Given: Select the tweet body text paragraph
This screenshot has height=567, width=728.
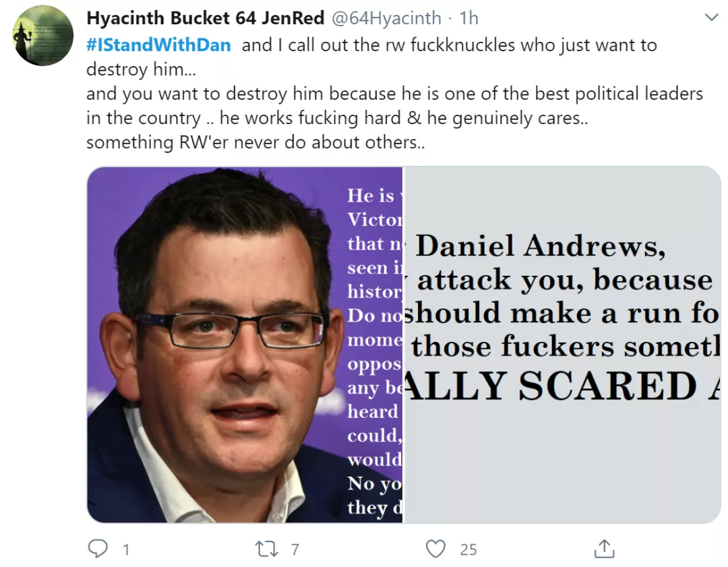Looking at the screenshot, I should click(394, 93).
